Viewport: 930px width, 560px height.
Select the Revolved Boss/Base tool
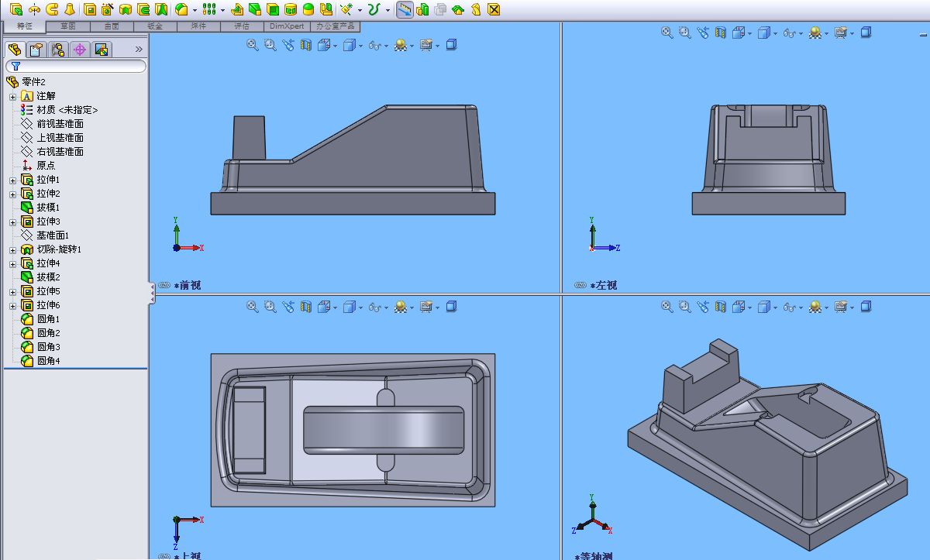click(x=35, y=9)
